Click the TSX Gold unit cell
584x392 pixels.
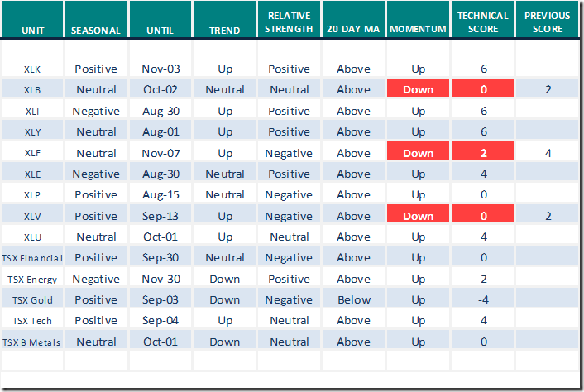tap(31, 299)
